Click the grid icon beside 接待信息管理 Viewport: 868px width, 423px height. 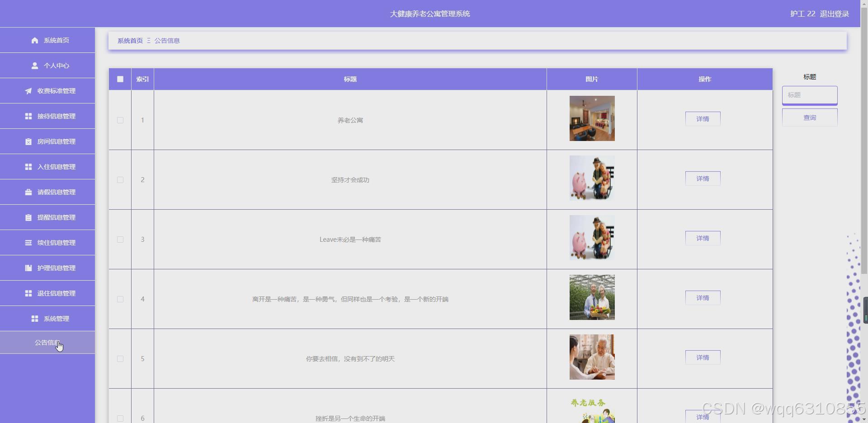[x=28, y=116]
